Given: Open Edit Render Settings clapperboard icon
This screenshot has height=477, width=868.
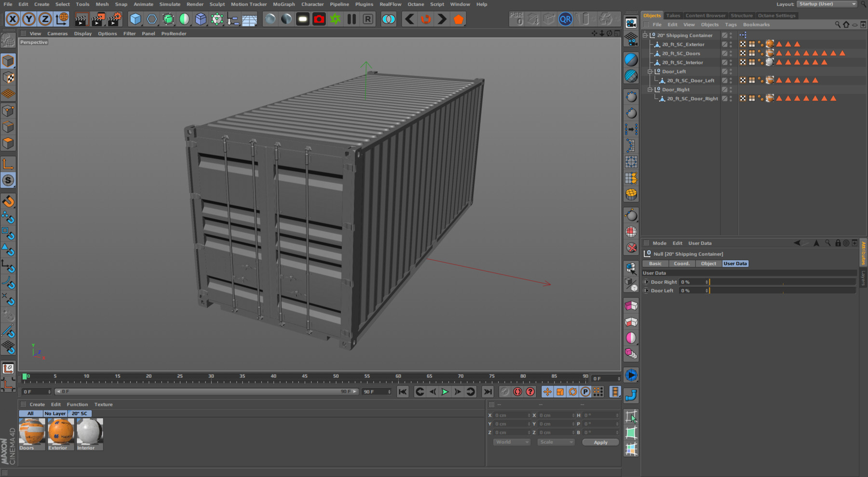Looking at the screenshot, I should 114,19.
